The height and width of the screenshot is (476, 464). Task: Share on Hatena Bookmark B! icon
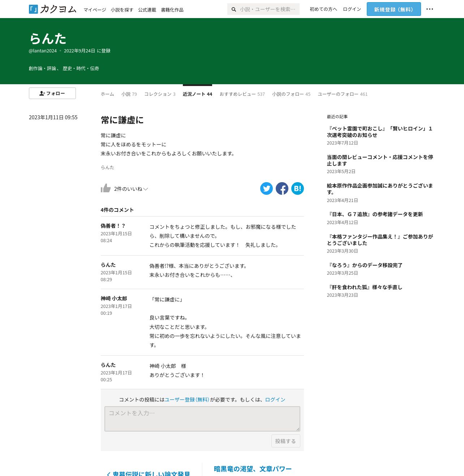click(298, 188)
